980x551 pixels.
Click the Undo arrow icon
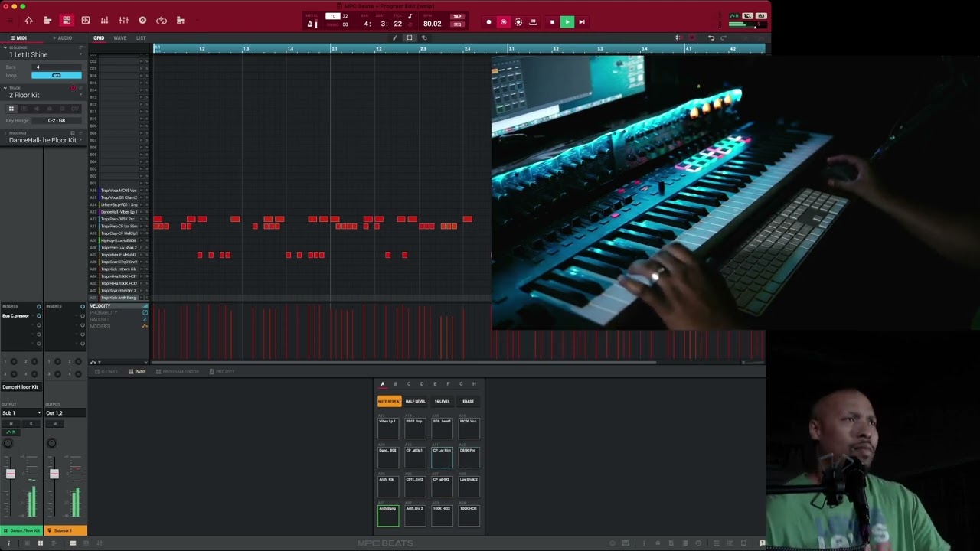pos(711,37)
